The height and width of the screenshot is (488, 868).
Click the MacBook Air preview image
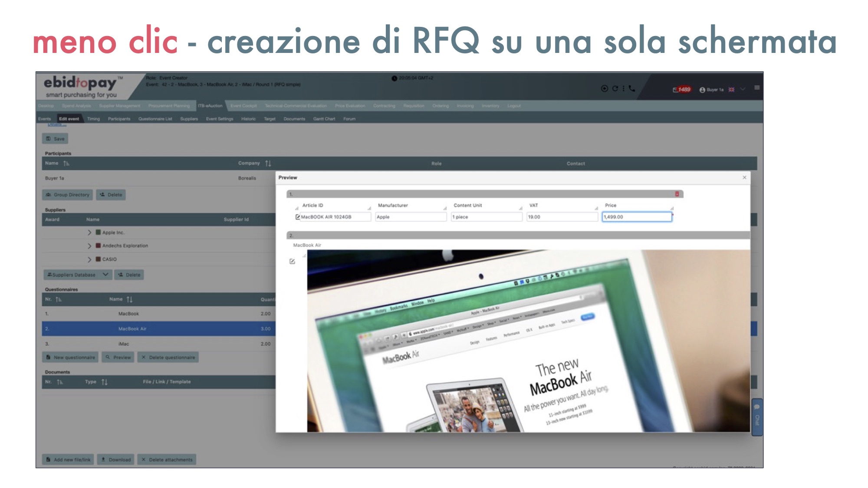(x=529, y=341)
